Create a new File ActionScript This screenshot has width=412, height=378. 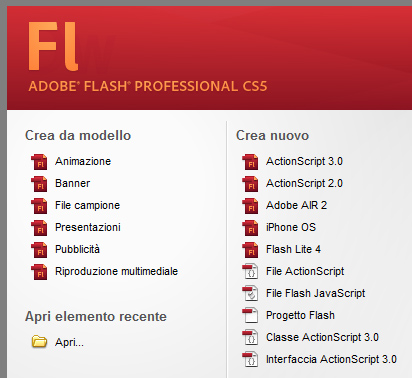[x=305, y=271]
